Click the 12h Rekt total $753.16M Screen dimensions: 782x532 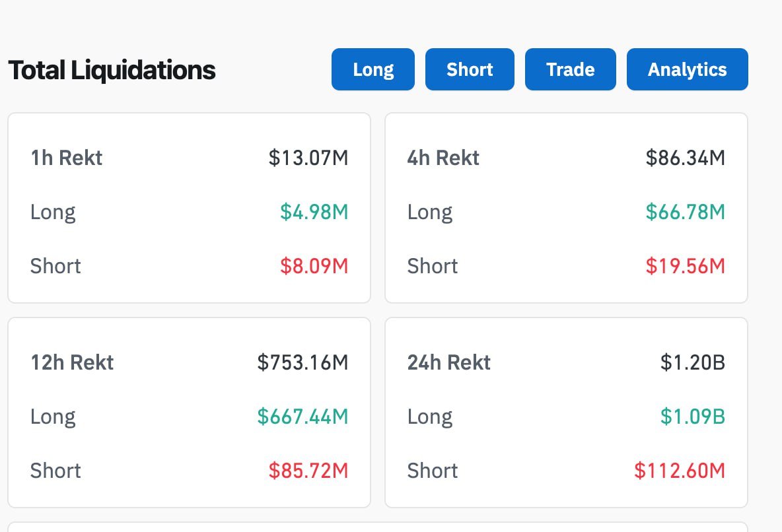click(x=302, y=362)
